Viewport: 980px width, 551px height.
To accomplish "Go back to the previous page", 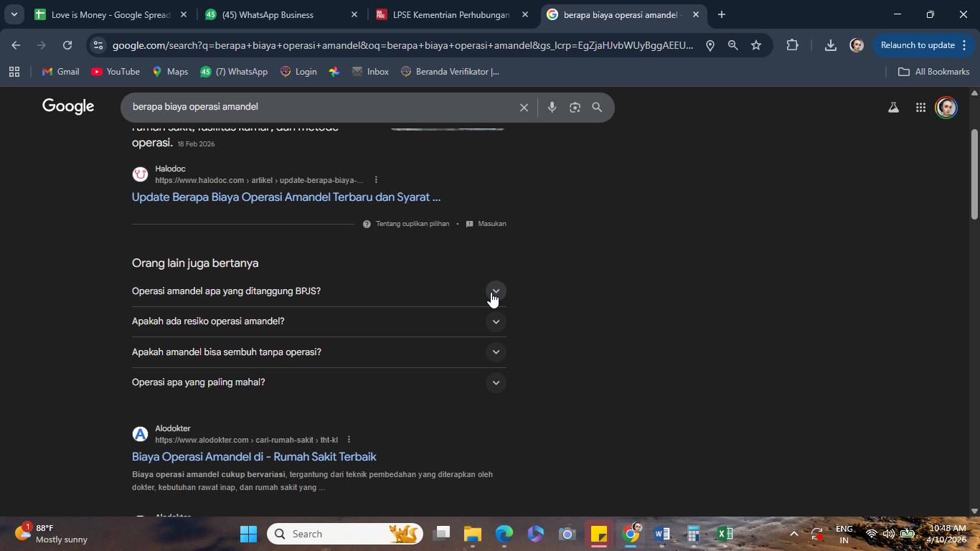I will [16, 45].
